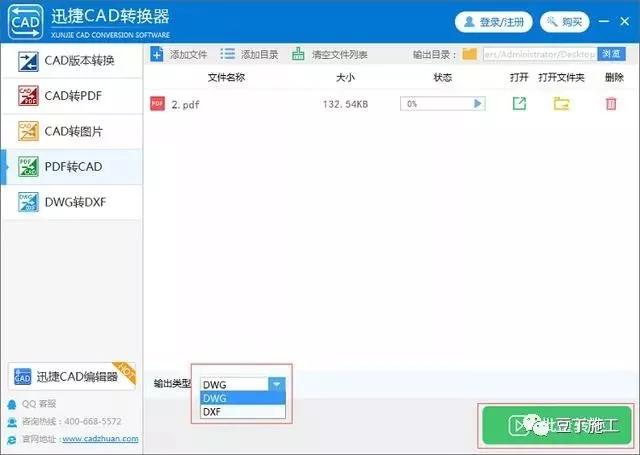Click the 迅捷CAD编辑器 CAD icon
The width and height of the screenshot is (640, 455).
coord(22,377)
